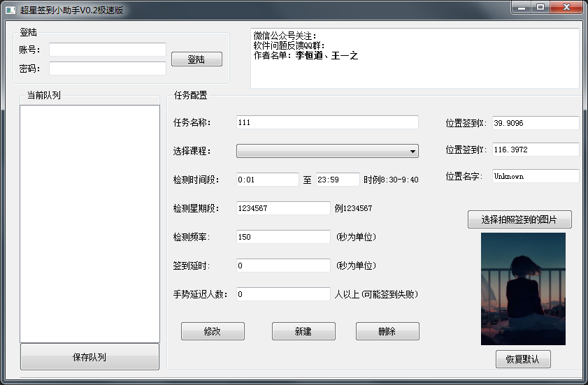Image resolution: width=588 pixels, height=385 pixels.
Task: Open the 选择课程 course dropdown
Action: [327, 151]
